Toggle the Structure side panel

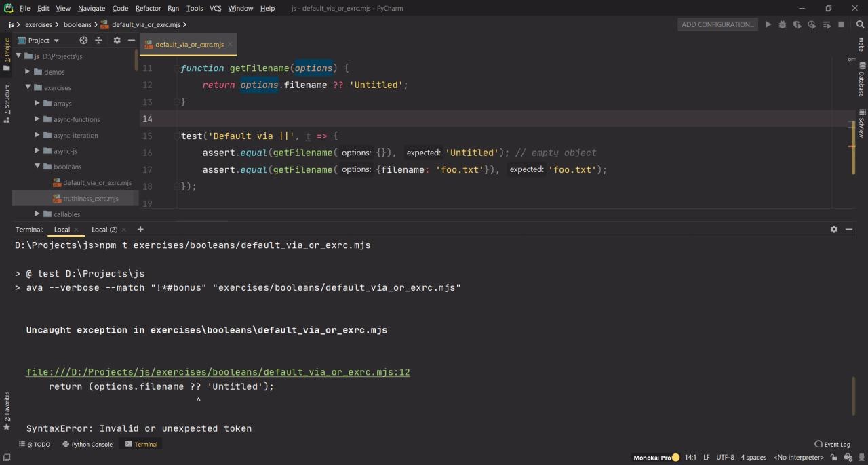pyautogui.click(x=7, y=103)
